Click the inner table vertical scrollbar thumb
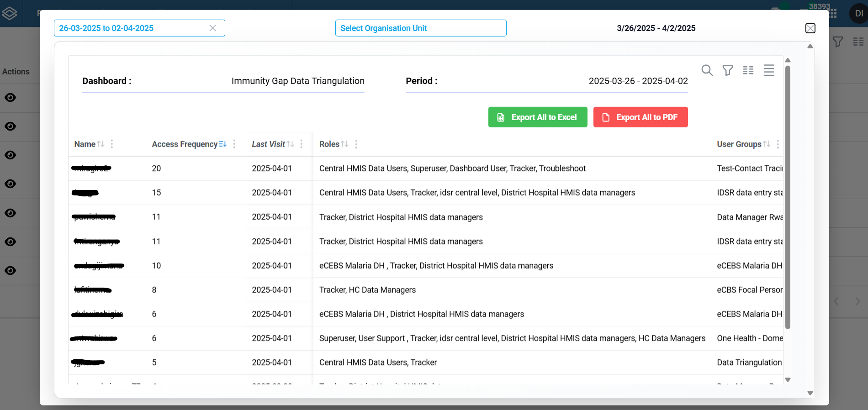This screenshot has height=410, width=868. point(788,197)
